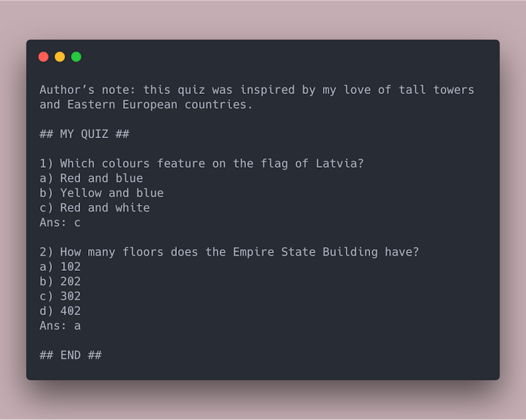Click the dark window title bar area
Viewport: 526px width, 420px height.
click(263, 57)
